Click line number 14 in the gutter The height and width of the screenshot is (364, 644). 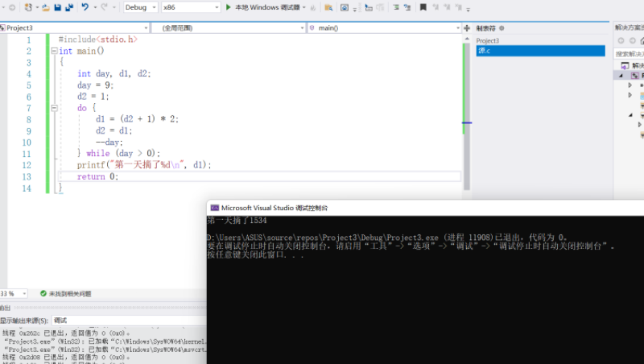(27, 188)
